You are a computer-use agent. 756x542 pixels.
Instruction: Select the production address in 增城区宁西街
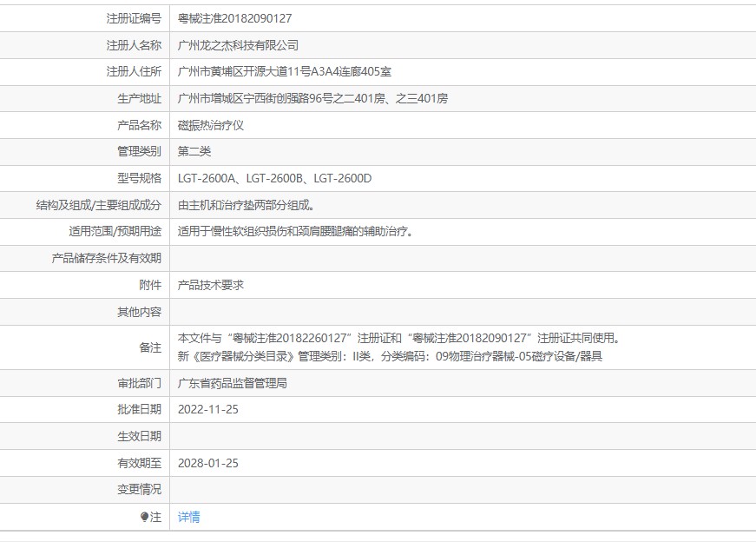coord(312,98)
